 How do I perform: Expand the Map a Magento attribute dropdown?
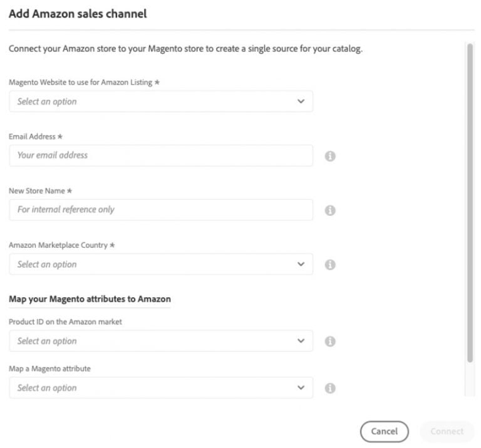(161, 388)
